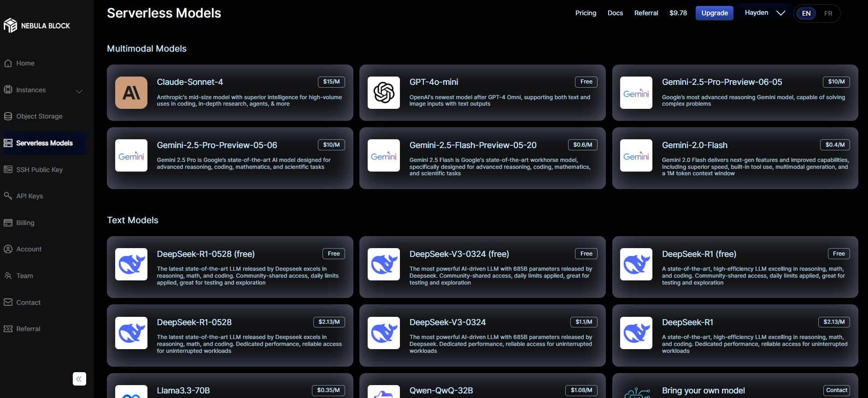Click the $15/M price badge
Viewport: 868px width, 398px height.
point(331,82)
